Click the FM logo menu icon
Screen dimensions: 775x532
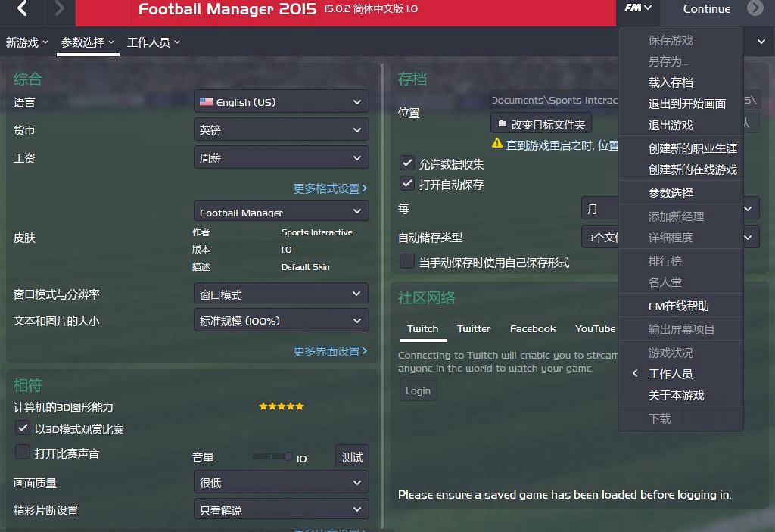point(637,8)
